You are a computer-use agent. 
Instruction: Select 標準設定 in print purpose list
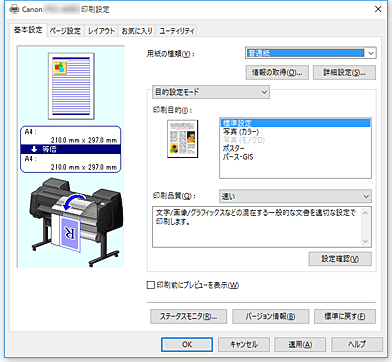click(x=295, y=123)
